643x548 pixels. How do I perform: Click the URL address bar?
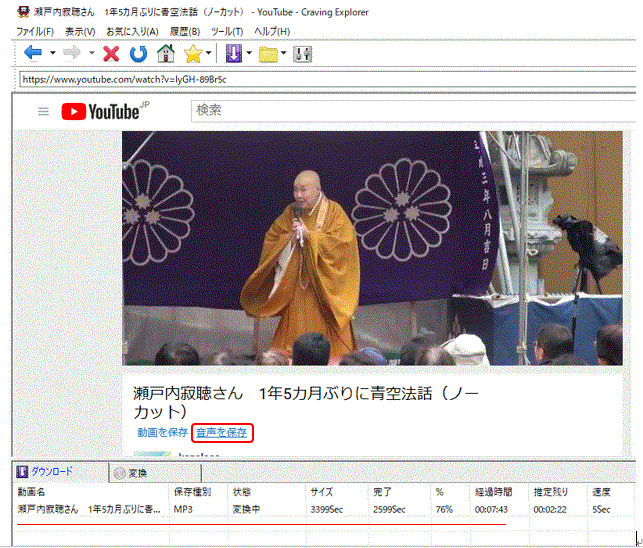pyautogui.click(x=327, y=79)
